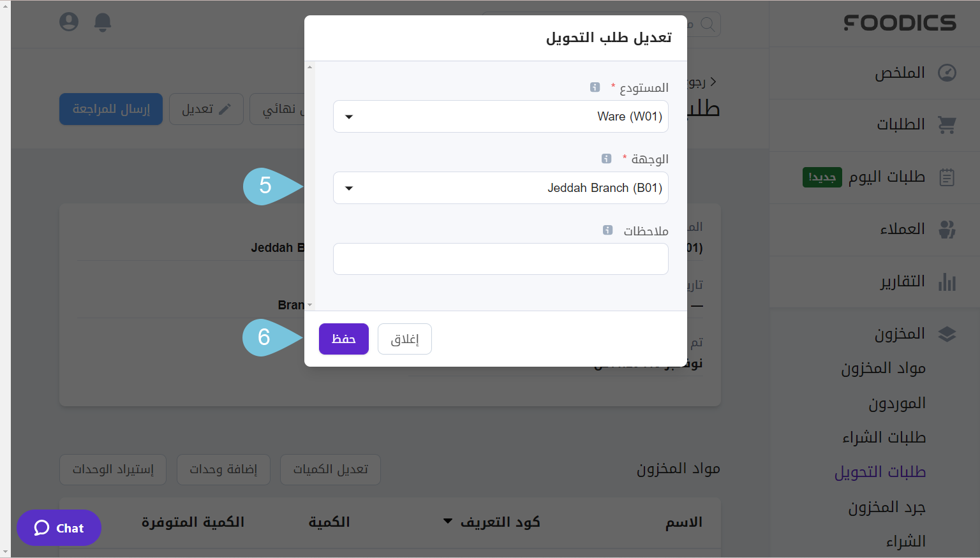Image resolution: width=980 pixels, height=558 pixels.
Task: Click the العملاء customers icon
Action: coord(947,229)
